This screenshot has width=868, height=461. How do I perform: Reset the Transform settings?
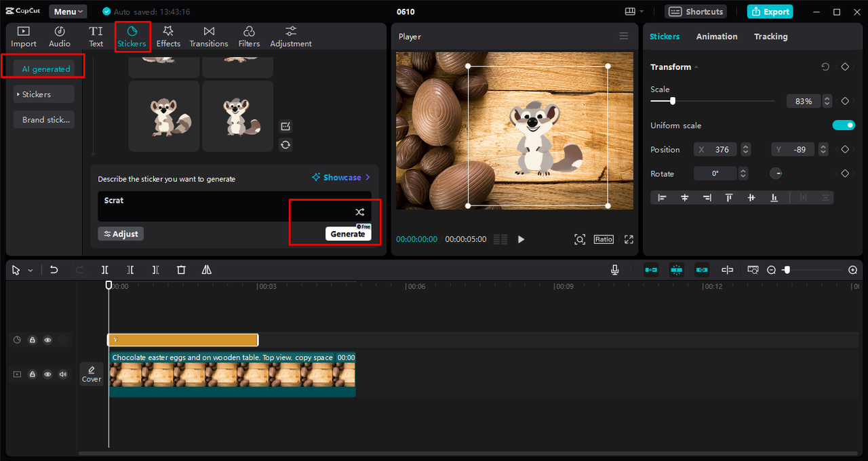[825, 67]
